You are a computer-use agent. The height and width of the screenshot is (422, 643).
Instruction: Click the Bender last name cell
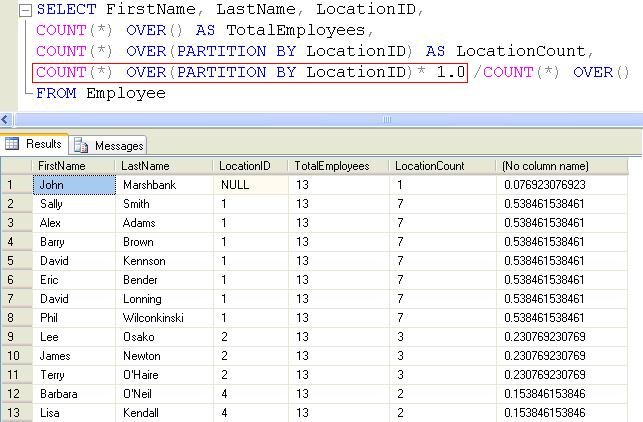[x=164, y=280]
